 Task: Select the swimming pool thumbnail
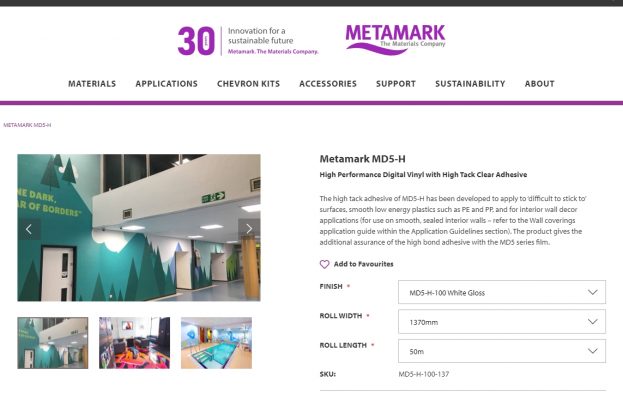tap(216, 343)
